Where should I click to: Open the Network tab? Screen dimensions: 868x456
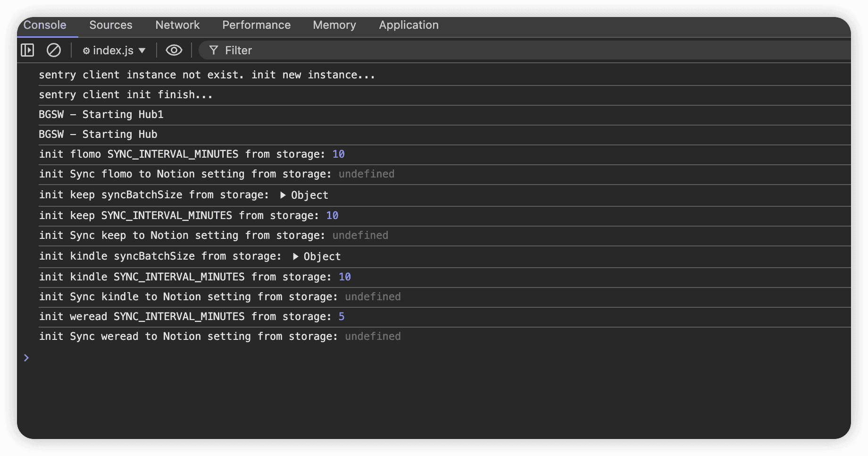[177, 25]
